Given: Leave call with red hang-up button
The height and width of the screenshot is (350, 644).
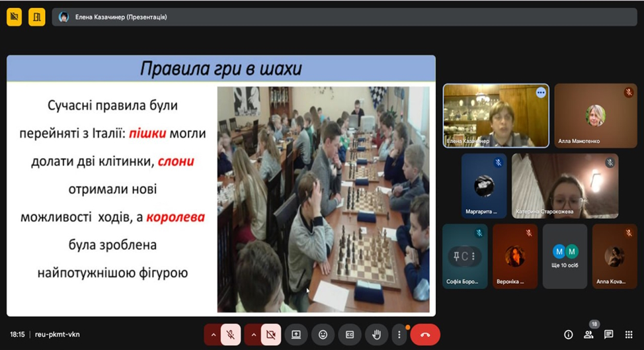Looking at the screenshot, I should 425,335.
